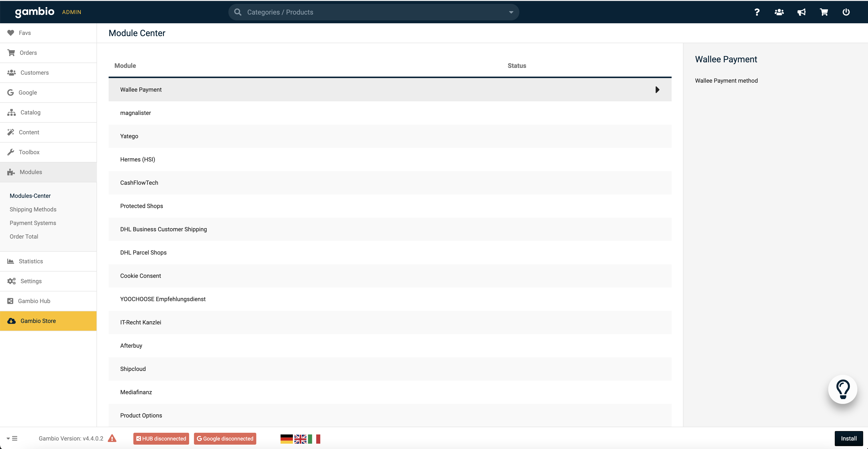The height and width of the screenshot is (449, 868).
Task: Click the help question mark icon
Action: tap(757, 12)
